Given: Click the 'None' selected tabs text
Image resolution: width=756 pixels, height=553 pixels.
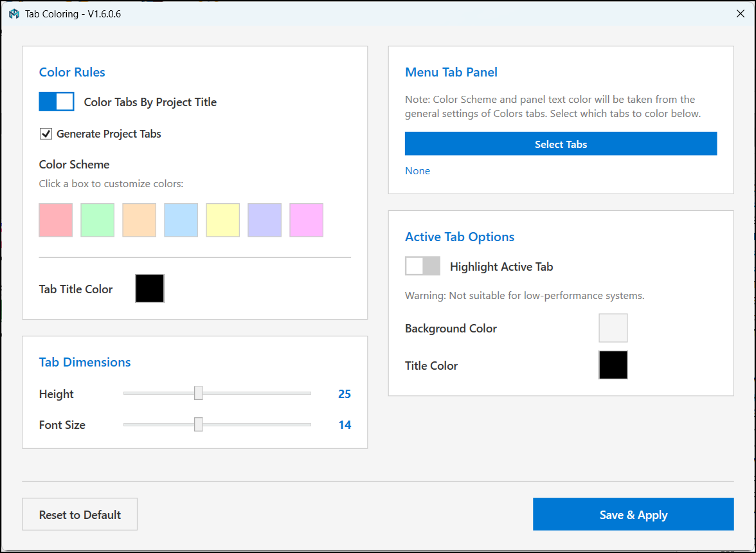Looking at the screenshot, I should click(418, 170).
